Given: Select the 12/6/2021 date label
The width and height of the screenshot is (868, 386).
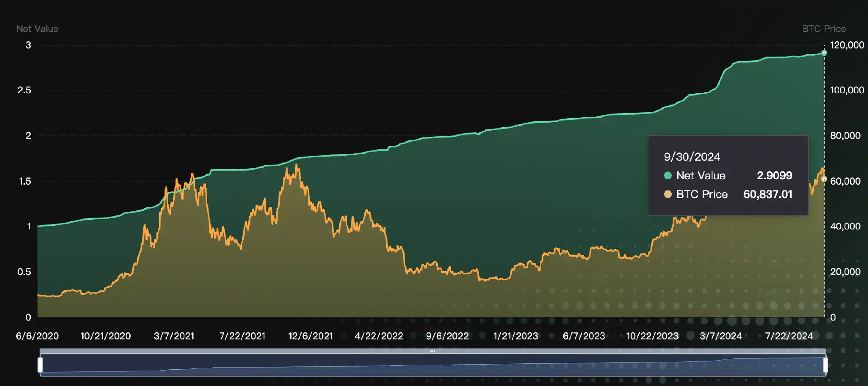Looking at the screenshot, I should (x=311, y=336).
